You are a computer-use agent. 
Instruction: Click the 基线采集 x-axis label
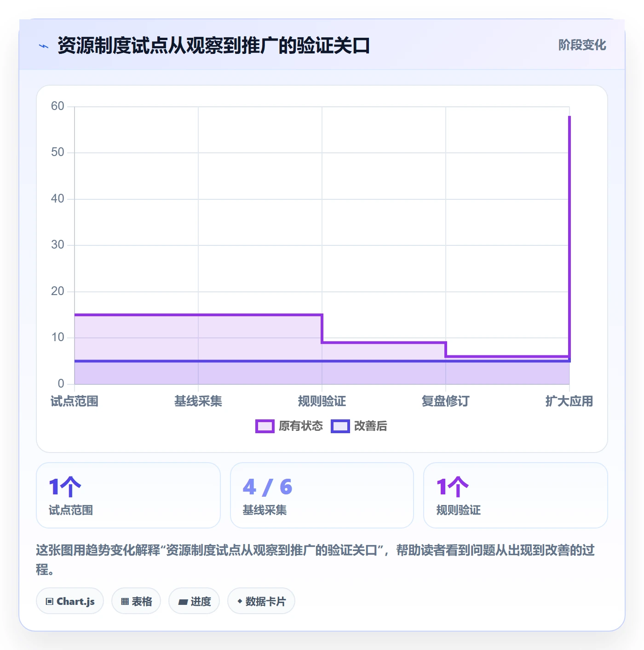(x=198, y=401)
